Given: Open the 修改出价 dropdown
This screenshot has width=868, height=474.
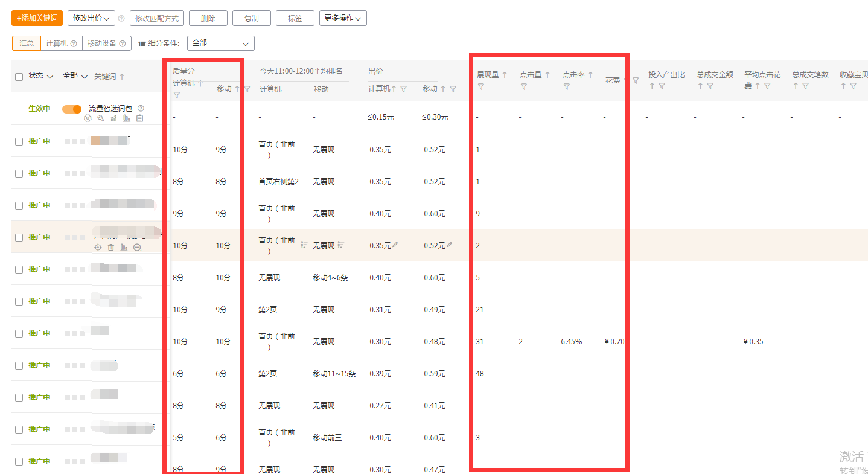Looking at the screenshot, I should point(91,18).
